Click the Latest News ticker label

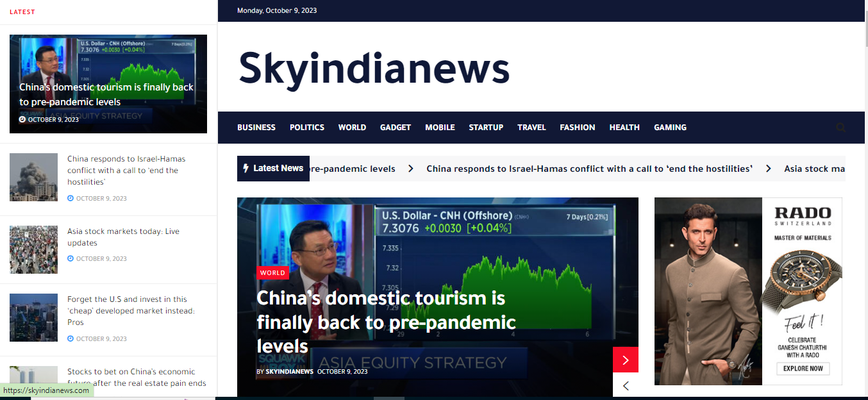click(x=273, y=168)
